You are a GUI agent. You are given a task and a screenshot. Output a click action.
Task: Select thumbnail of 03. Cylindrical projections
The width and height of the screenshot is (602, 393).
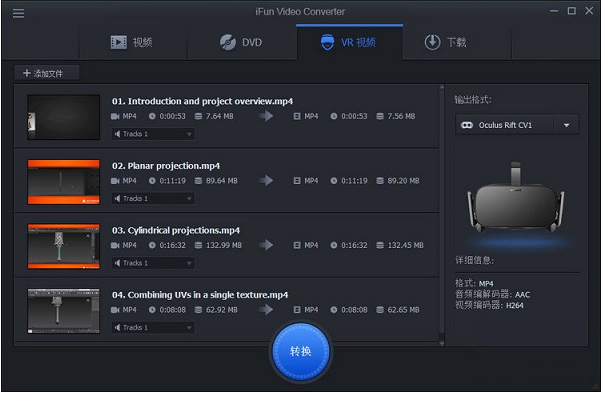(x=64, y=246)
